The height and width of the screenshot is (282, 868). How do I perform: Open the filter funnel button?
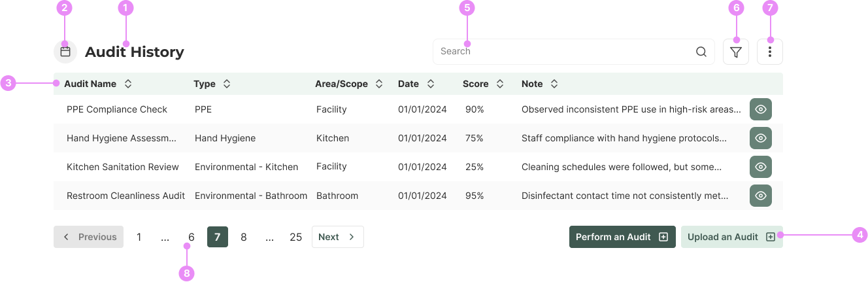[x=736, y=52]
